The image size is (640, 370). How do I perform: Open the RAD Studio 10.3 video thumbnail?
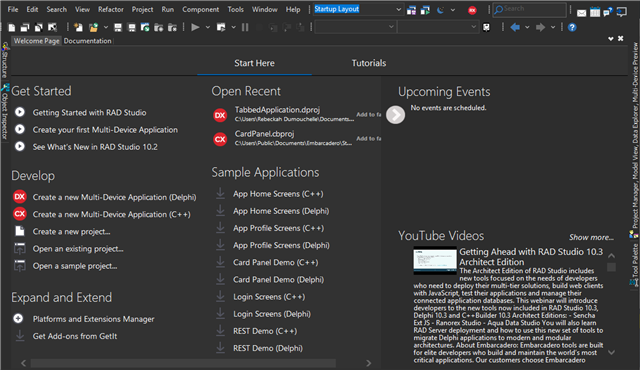pos(435,261)
